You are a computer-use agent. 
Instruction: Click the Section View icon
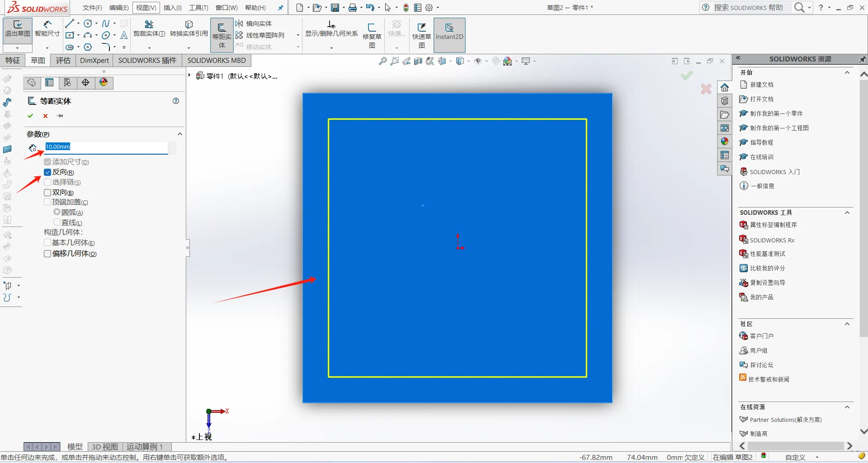[x=418, y=61]
